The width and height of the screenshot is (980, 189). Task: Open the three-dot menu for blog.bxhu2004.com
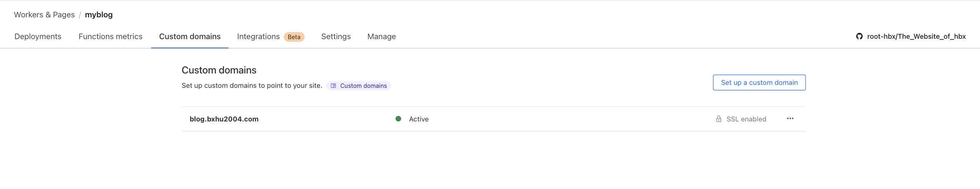790,119
